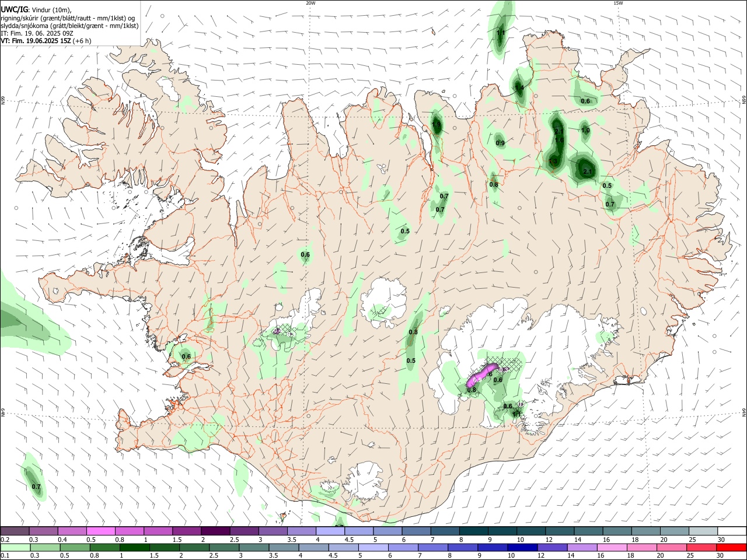Image resolution: width=747 pixels, height=560 pixels.
Task: Select the 0.8 magenta swatch in upper legend row
Action: tap(130, 531)
